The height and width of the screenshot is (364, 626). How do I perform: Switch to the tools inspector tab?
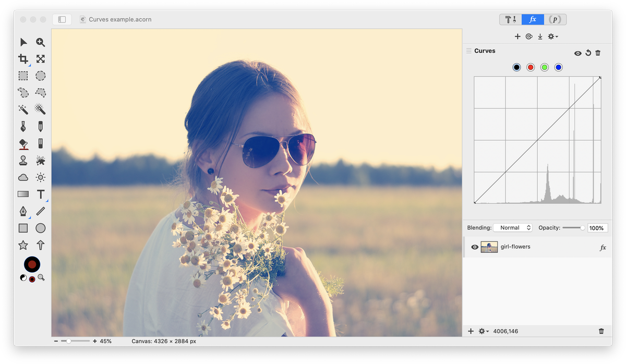click(510, 19)
